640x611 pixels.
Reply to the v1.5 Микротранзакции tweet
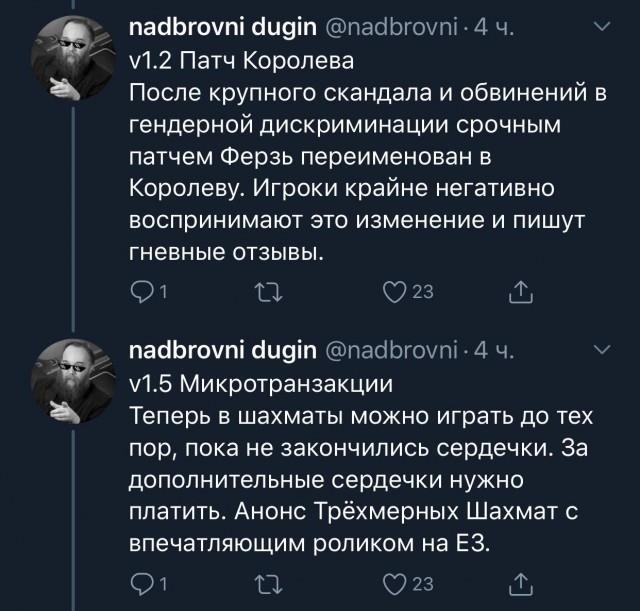pos(141,581)
